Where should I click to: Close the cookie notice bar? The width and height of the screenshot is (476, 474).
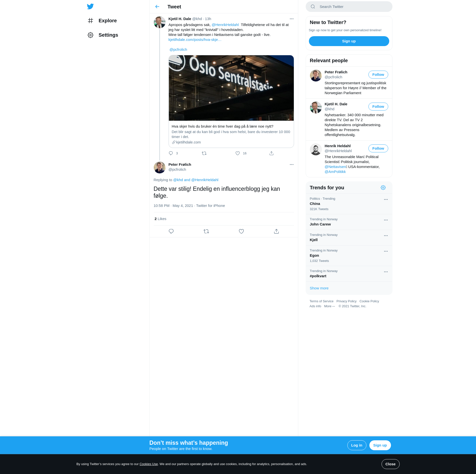390,464
